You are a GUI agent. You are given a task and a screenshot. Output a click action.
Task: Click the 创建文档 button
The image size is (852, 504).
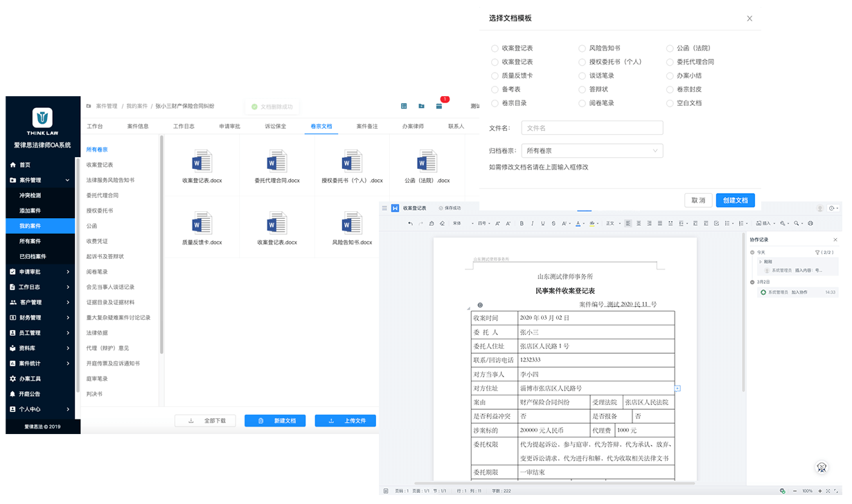pos(735,200)
